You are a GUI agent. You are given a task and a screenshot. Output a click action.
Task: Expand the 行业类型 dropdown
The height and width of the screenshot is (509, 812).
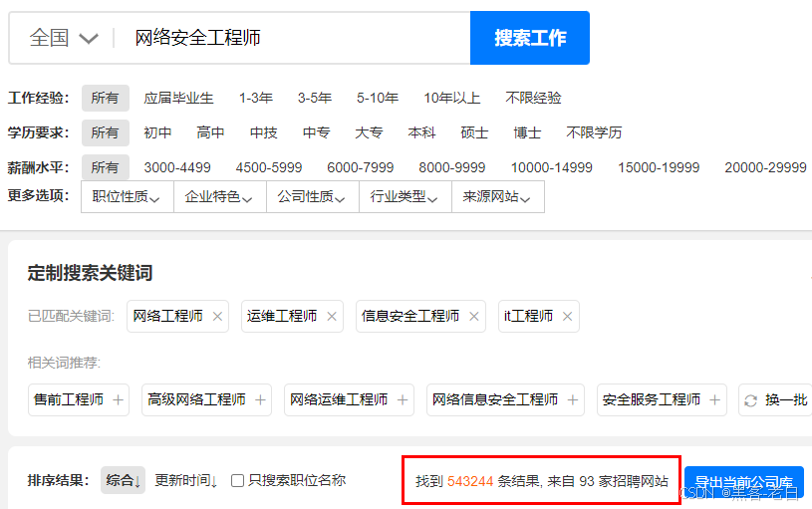tap(405, 197)
